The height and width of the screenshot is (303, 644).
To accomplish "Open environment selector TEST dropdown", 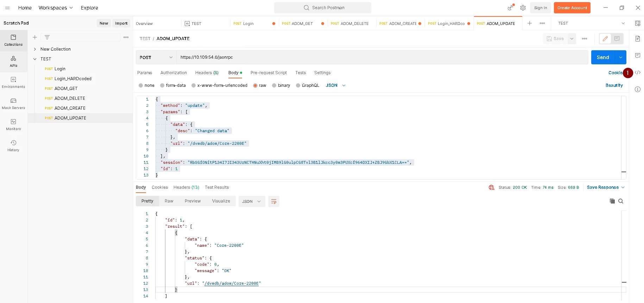I will coord(591,23).
